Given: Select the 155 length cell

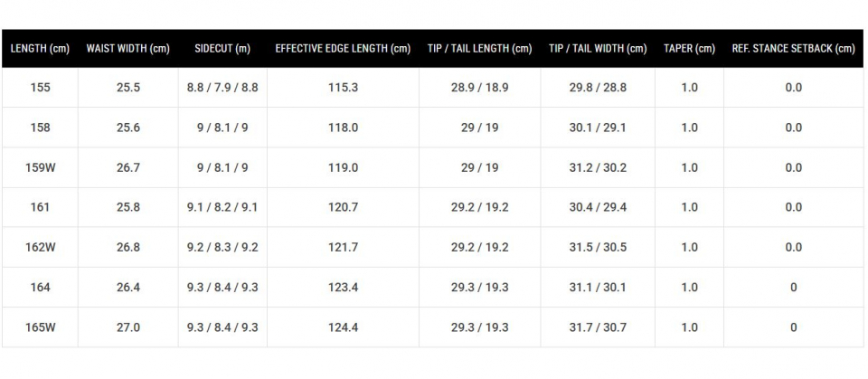Looking at the screenshot, I should pos(40,88).
